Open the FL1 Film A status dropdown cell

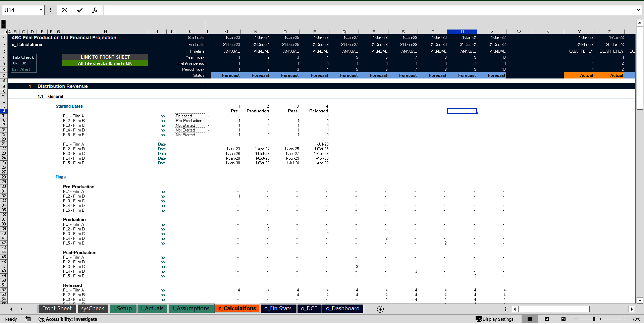tap(190, 116)
